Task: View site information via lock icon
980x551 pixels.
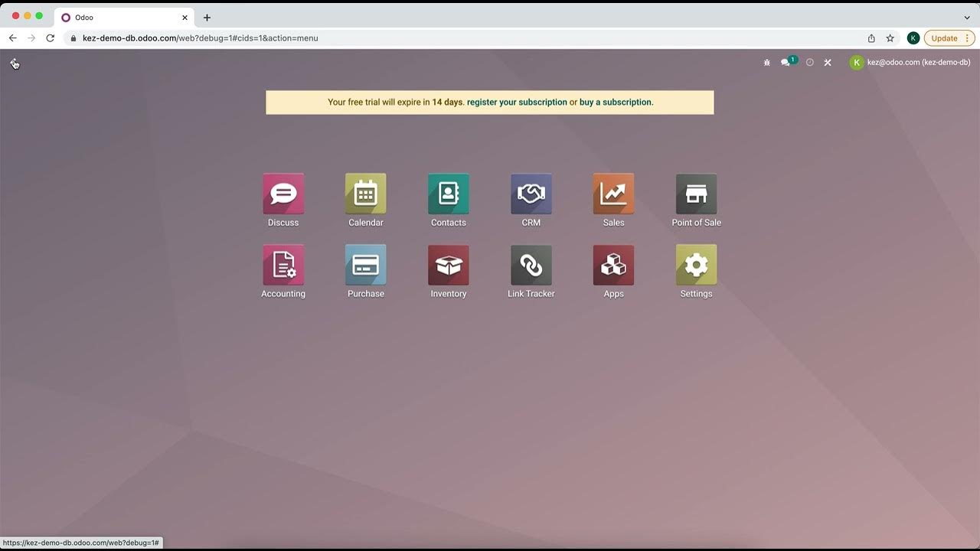Action: [x=73, y=38]
